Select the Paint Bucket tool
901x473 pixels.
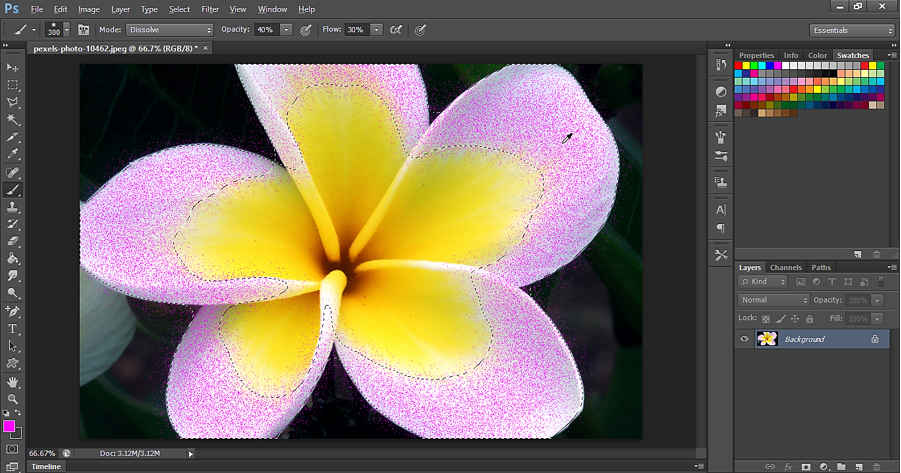[13, 259]
